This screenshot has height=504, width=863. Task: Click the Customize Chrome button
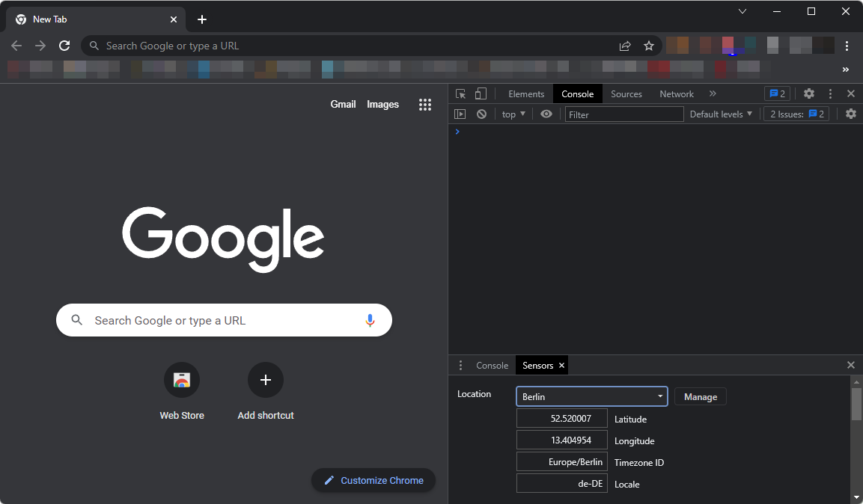click(373, 480)
